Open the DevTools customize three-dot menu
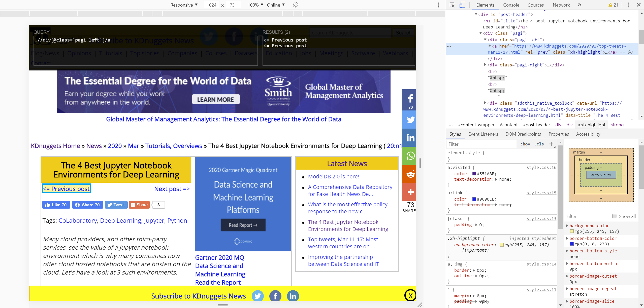 628,5
